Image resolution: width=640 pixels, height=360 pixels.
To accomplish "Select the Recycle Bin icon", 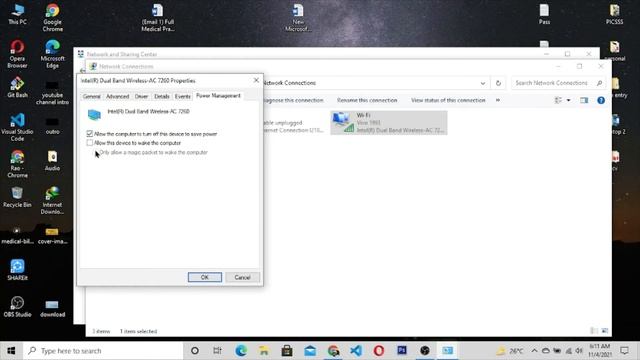I will point(17,198).
